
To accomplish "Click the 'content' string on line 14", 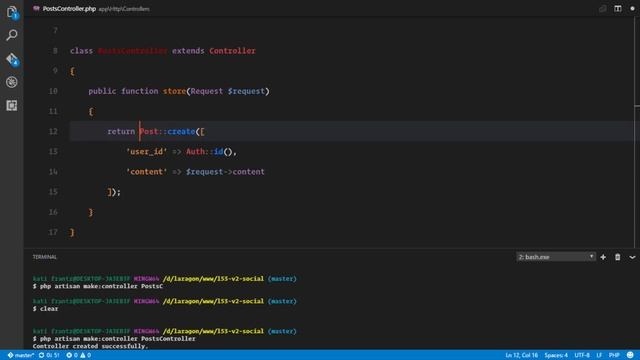I will [147, 172].
